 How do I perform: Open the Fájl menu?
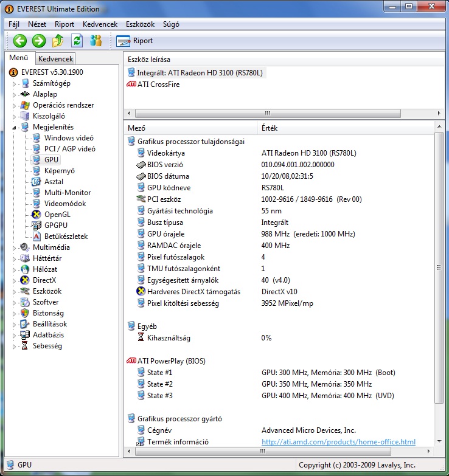pos(14,24)
